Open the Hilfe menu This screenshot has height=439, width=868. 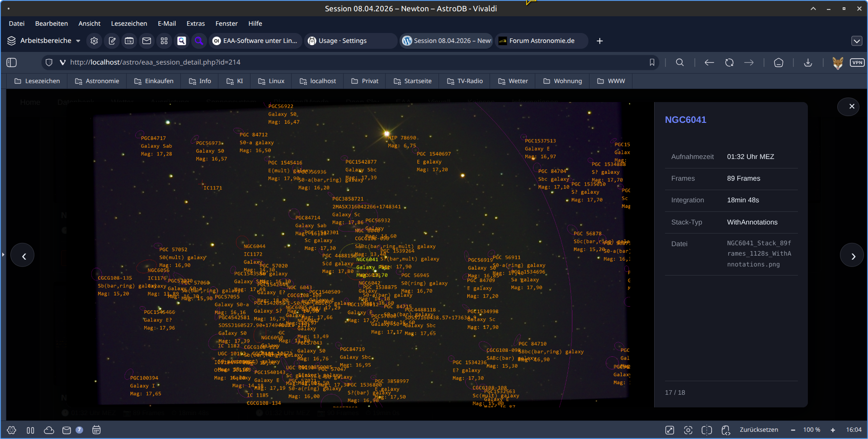pyautogui.click(x=255, y=23)
